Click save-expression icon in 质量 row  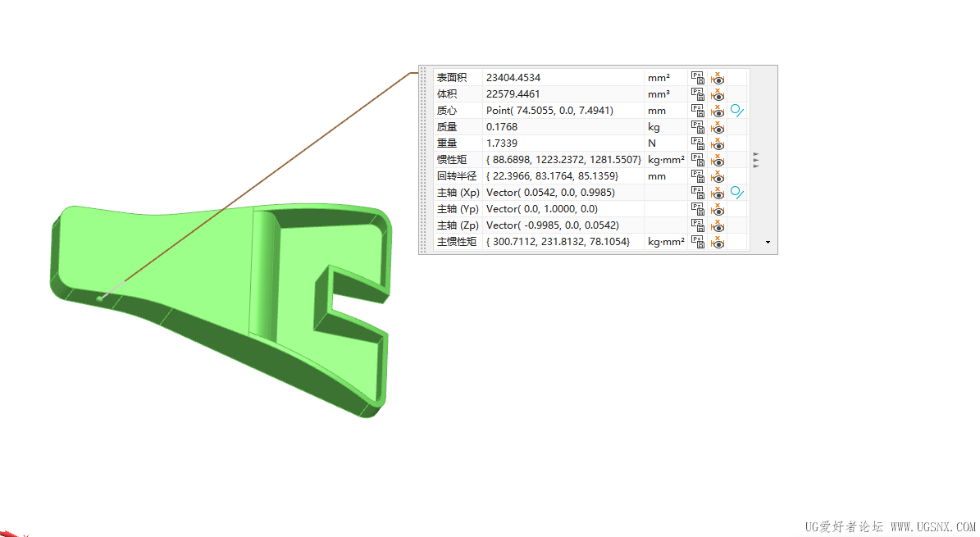[x=698, y=127]
